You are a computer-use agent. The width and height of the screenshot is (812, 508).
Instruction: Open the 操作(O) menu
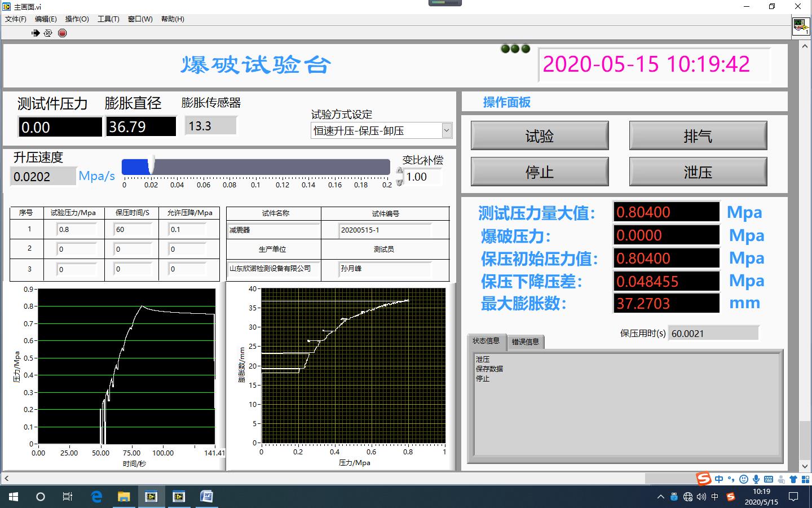point(77,19)
